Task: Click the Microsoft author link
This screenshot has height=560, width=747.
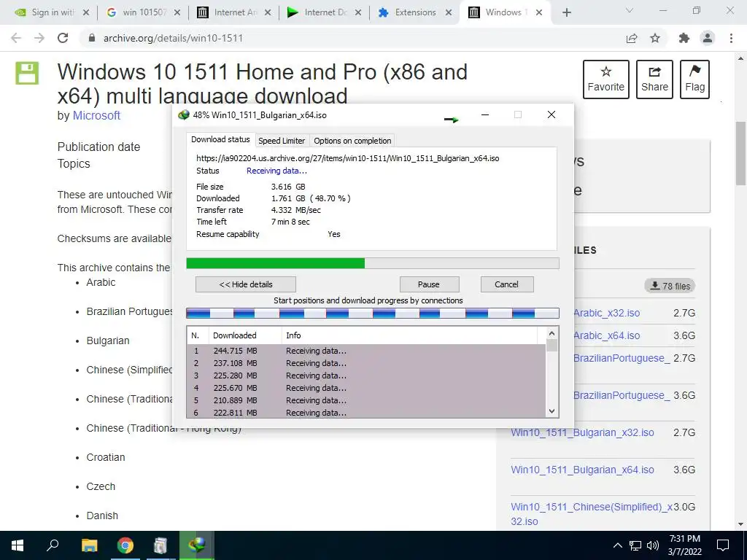Action: (x=96, y=115)
